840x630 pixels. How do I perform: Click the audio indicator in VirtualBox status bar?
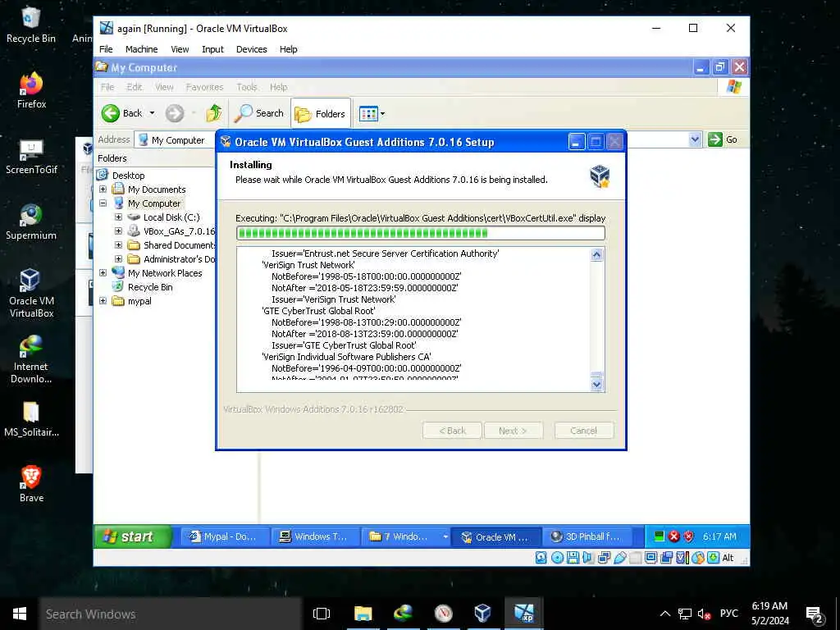[x=588, y=558]
